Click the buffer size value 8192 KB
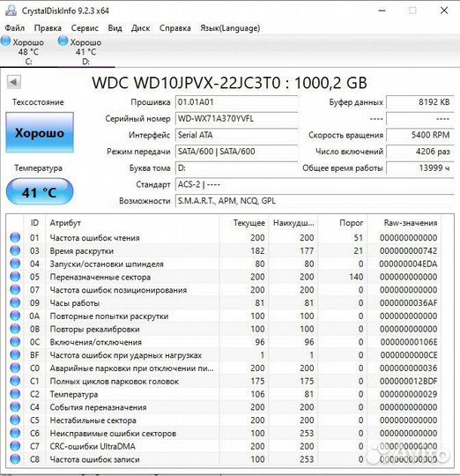This screenshot has height=476, width=460. (x=420, y=102)
